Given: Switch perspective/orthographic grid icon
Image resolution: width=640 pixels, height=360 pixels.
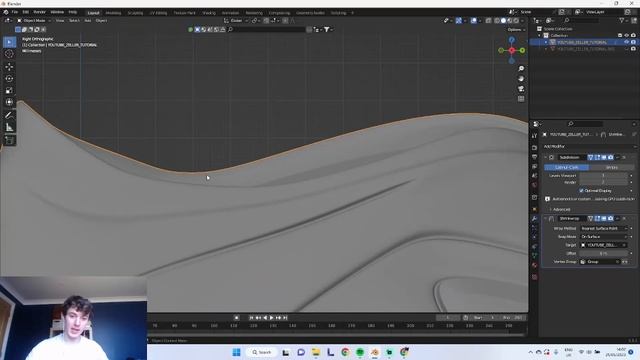Looking at the screenshot, I should pyautogui.click(x=521, y=99).
